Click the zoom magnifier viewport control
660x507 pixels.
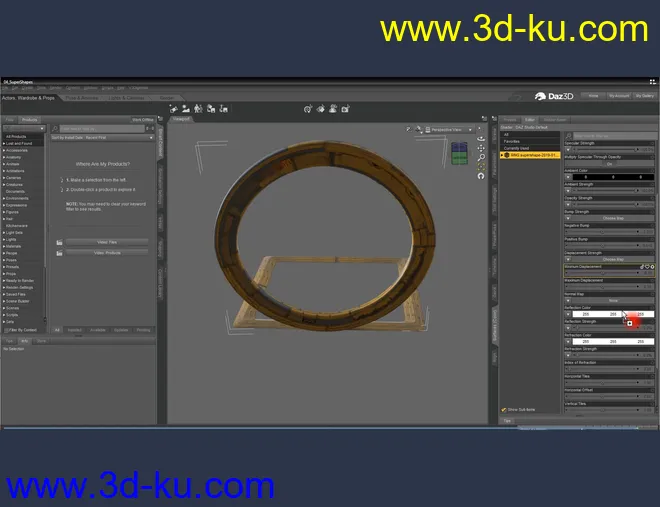click(481, 157)
